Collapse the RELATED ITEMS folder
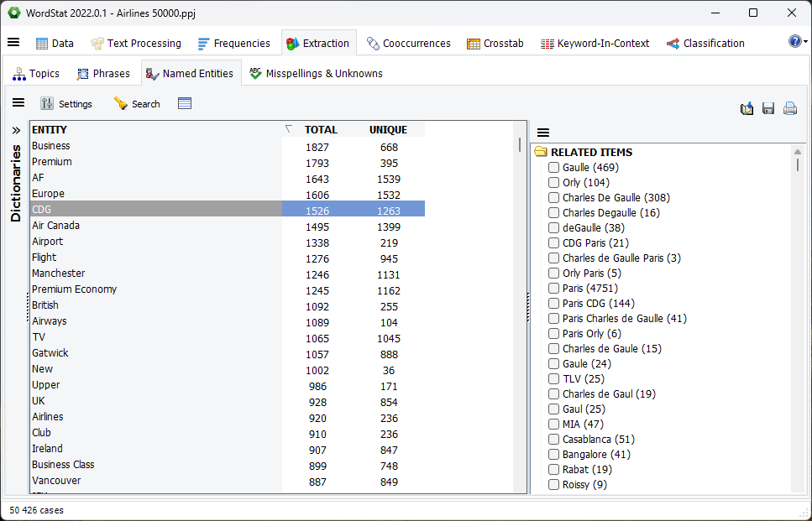The height and width of the screenshot is (521, 812). 540,152
